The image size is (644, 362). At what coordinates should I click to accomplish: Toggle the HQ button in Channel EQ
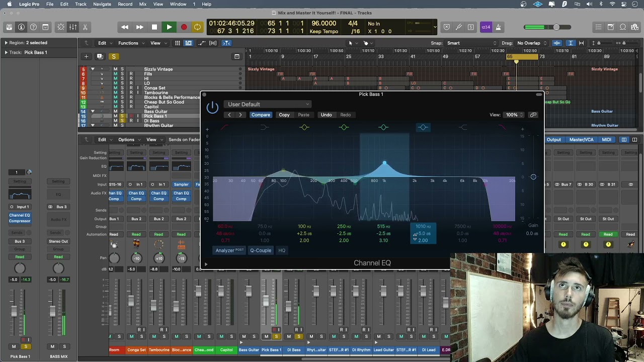[x=282, y=250]
